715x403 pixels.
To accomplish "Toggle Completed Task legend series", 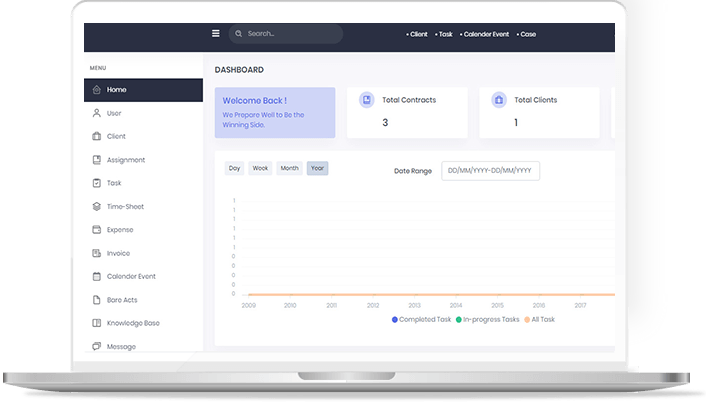I will [422, 319].
